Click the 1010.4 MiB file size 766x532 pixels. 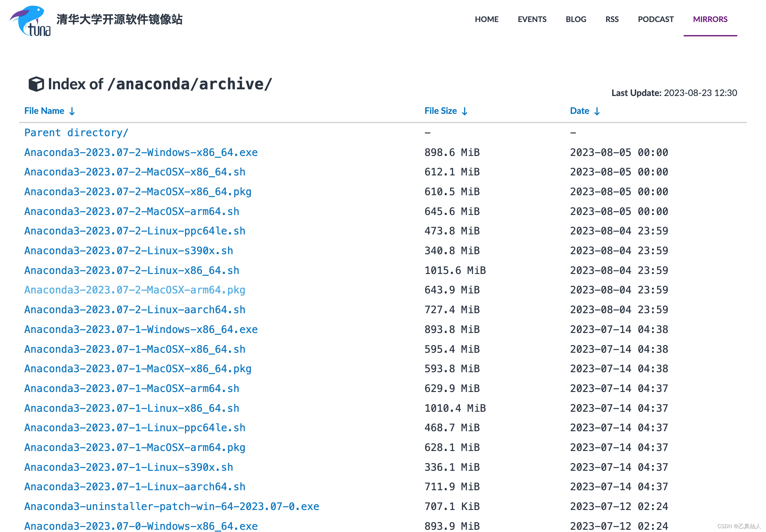pos(455,408)
